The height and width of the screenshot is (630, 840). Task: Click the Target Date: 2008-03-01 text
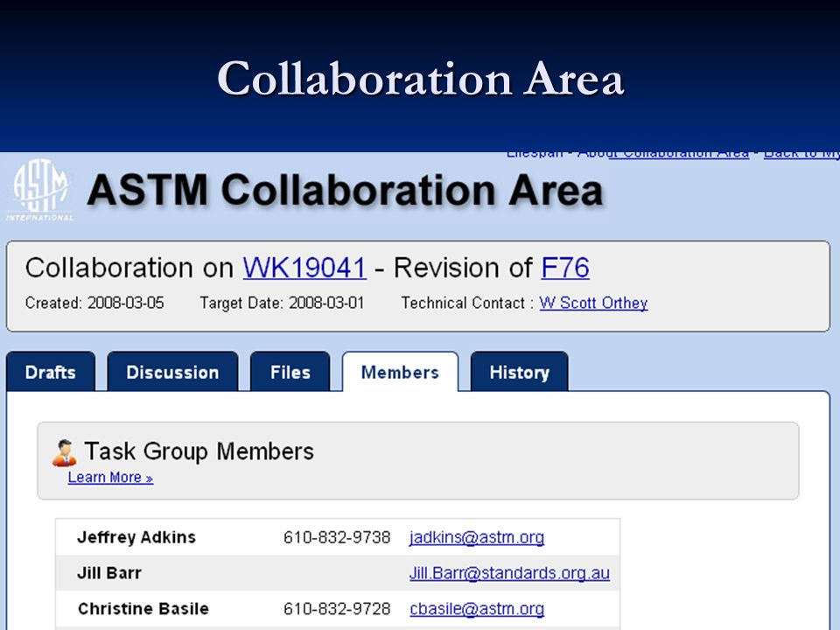(282, 303)
